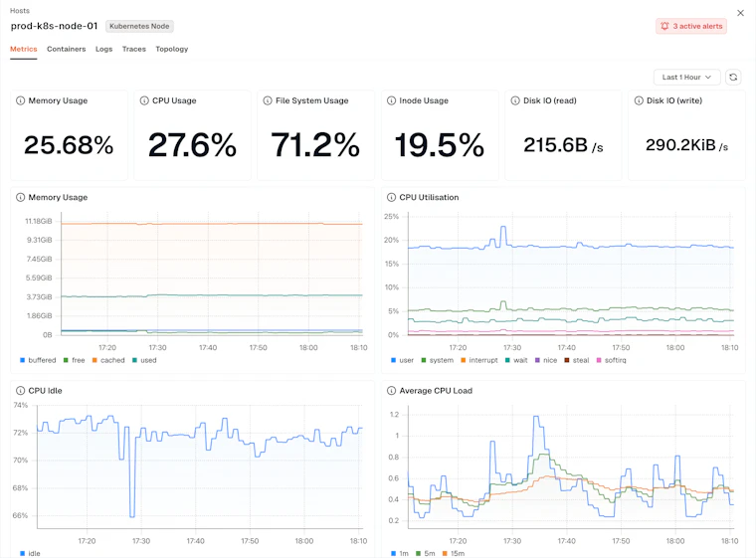756x558 pixels.
Task: Click the Kubernetes Node badge
Action: [139, 26]
